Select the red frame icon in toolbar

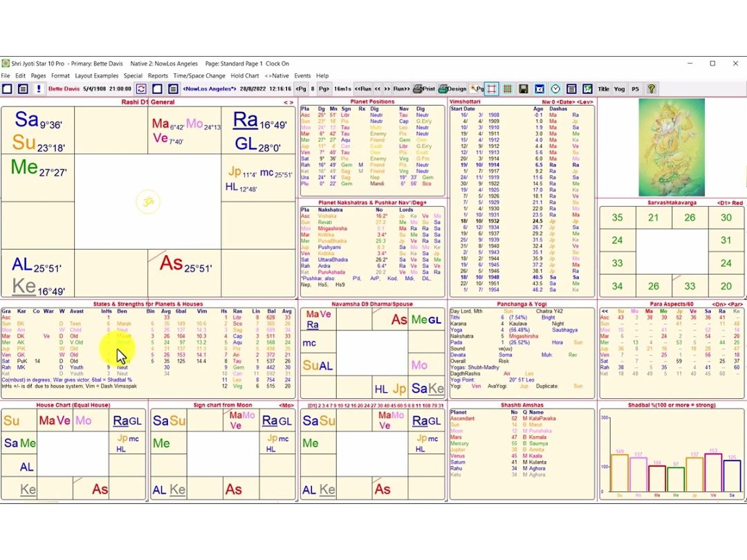click(x=492, y=89)
